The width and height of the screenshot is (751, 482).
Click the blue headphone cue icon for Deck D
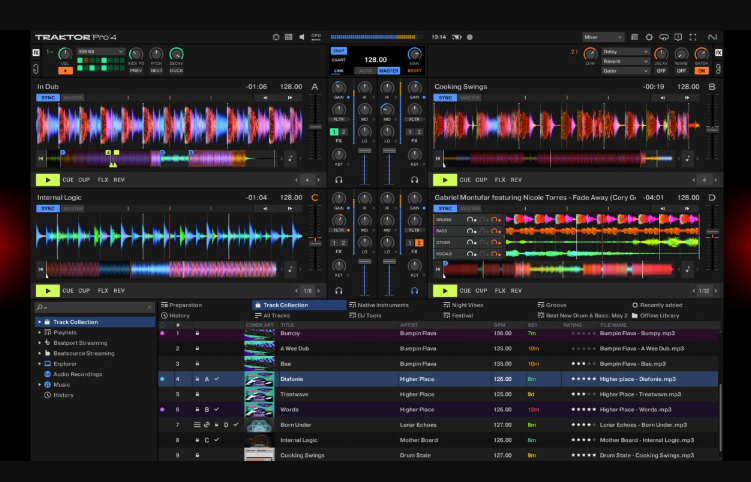414,290
